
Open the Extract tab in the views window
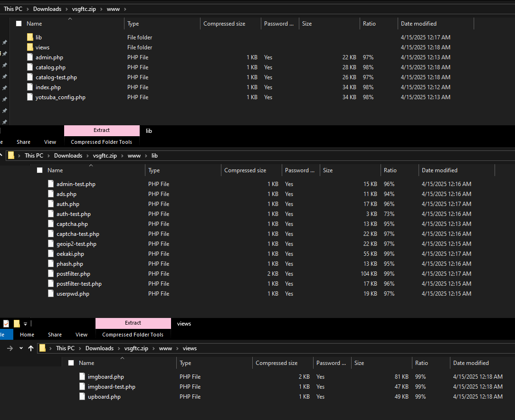(133, 323)
